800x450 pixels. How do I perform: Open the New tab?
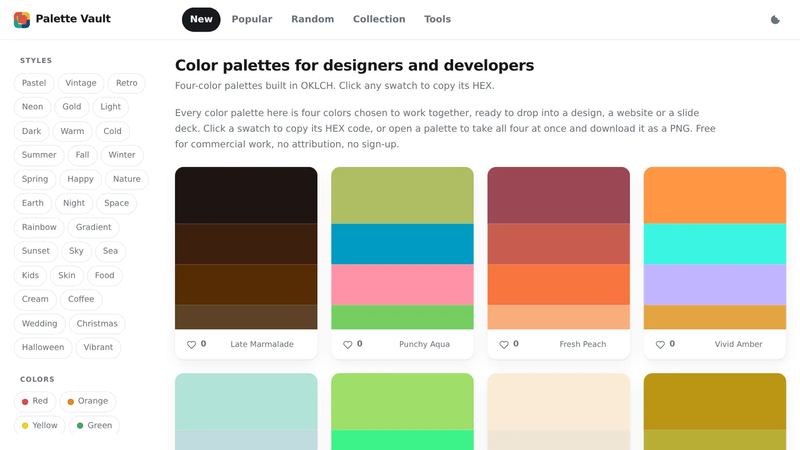click(201, 19)
